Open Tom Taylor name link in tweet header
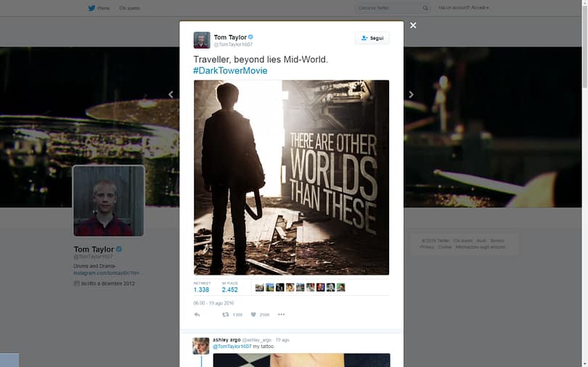Image resolution: width=588 pixels, height=367 pixels. coord(230,37)
